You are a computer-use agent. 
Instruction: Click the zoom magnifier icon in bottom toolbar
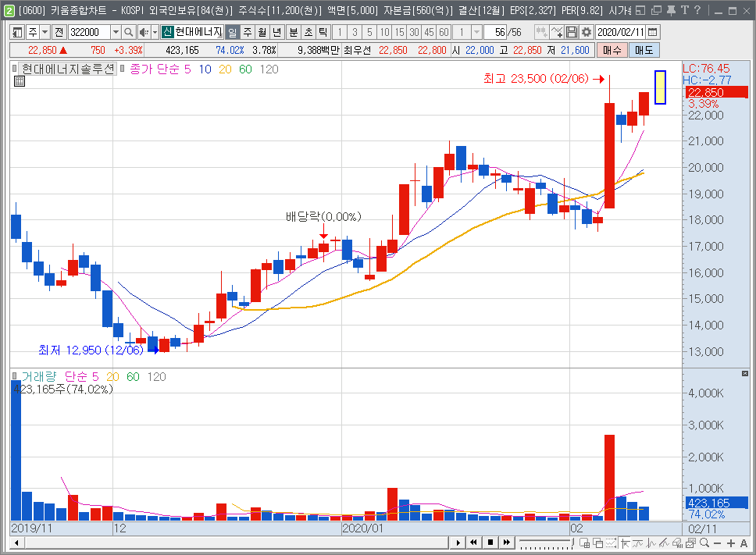pos(704,543)
